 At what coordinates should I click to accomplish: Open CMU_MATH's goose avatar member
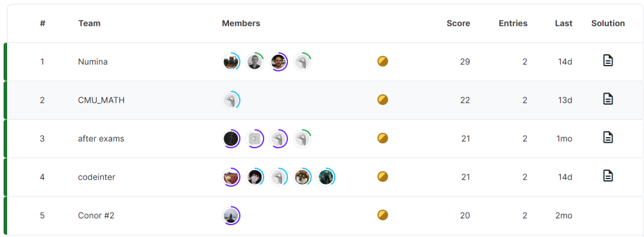pos(231,100)
